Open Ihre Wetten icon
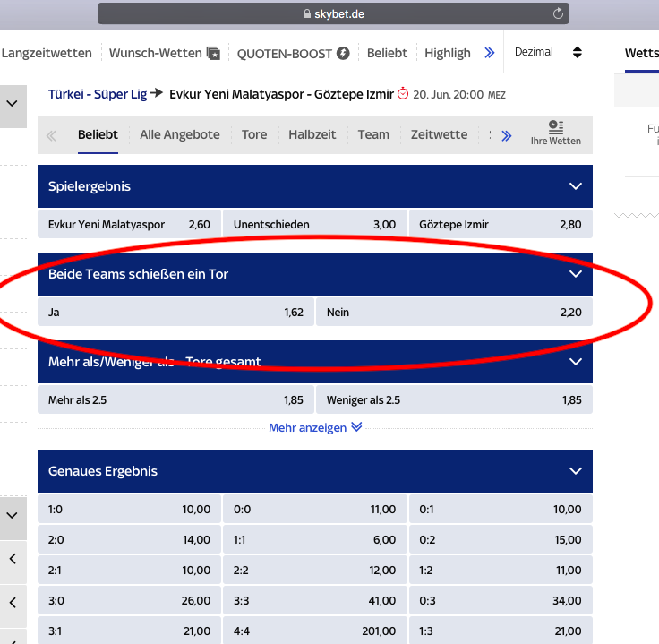The image size is (659, 644). click(556, 126)
